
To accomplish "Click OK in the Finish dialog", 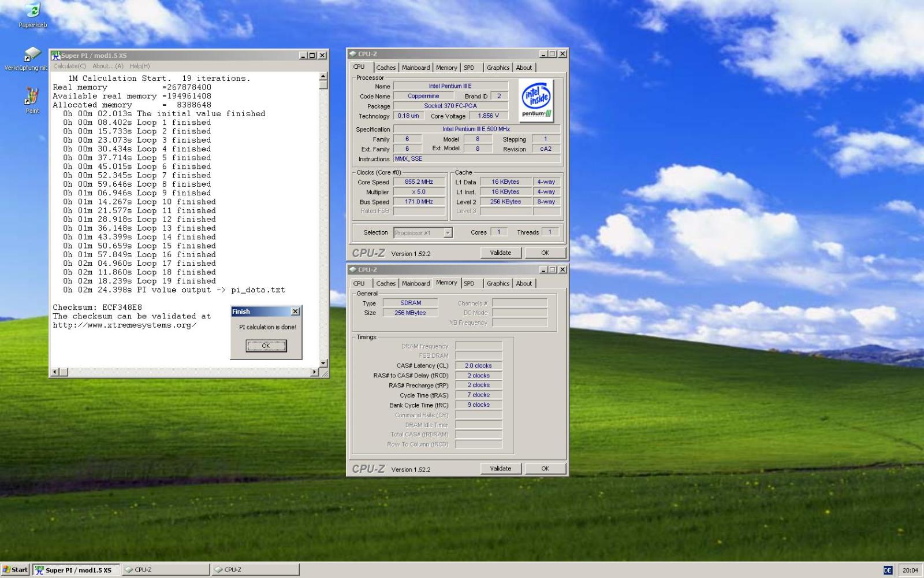I will pos(266,346).
